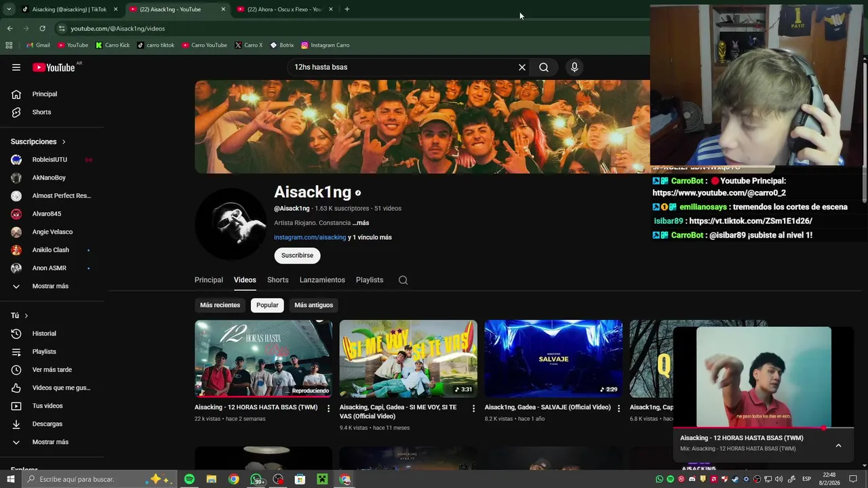Image resolution: width=868 pixels, height=488 pixels.
Task: Open the instagram.com/aisacking link
Action: [310, 237]
